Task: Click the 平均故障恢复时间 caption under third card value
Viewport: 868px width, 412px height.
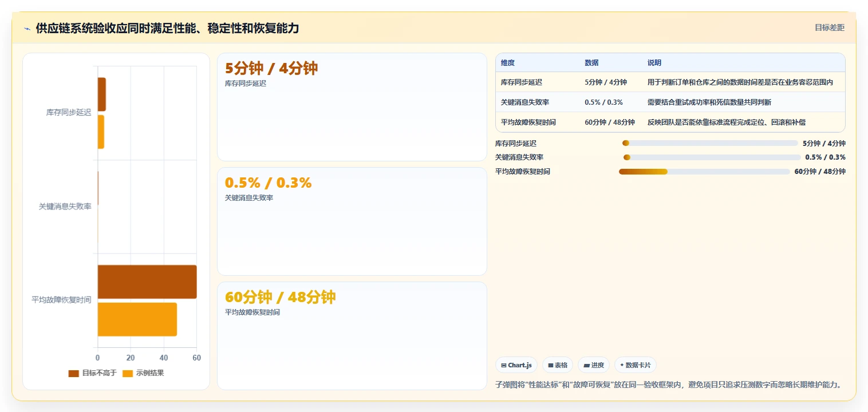Action: (x=252, y=312)
